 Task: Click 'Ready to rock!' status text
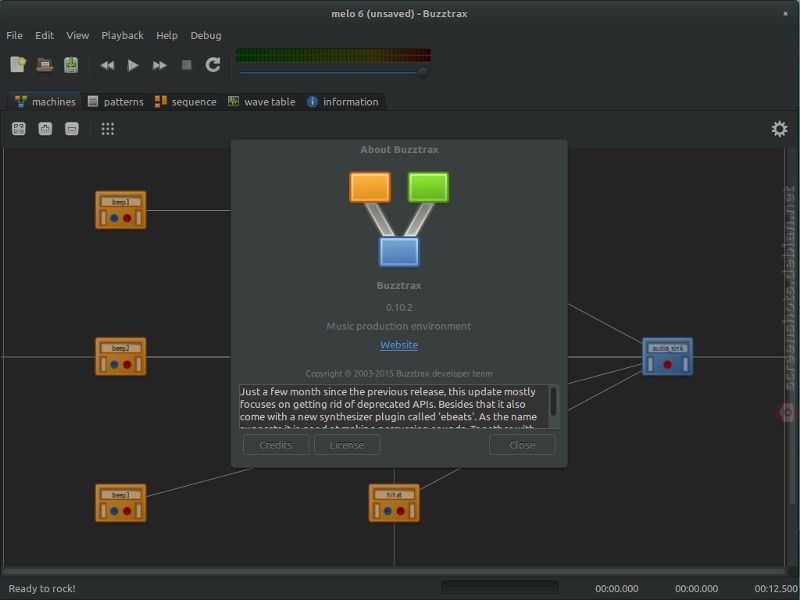pyautogui.click(x=42, y=588)
